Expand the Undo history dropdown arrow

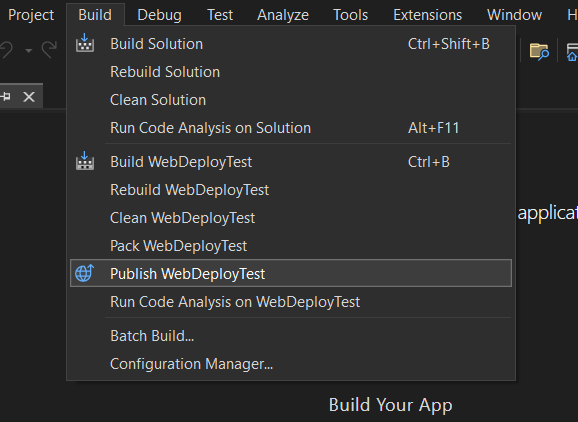[x=28, y=50]
